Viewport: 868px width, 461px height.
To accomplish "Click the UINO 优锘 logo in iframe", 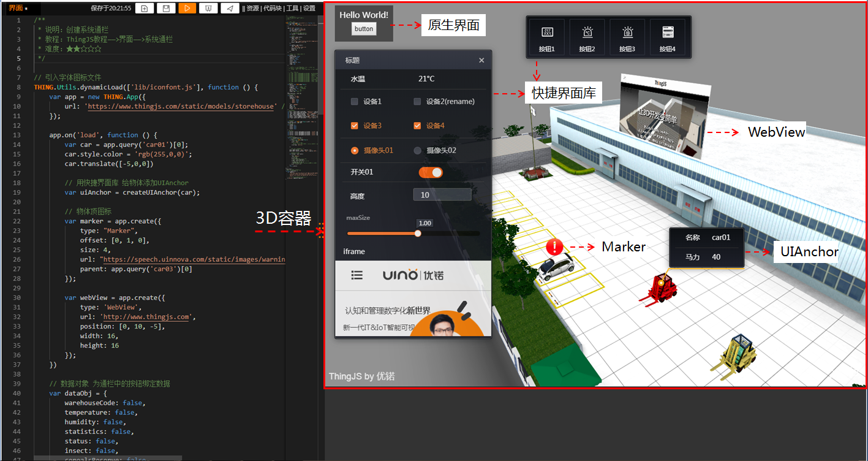I will click(413, 275).
